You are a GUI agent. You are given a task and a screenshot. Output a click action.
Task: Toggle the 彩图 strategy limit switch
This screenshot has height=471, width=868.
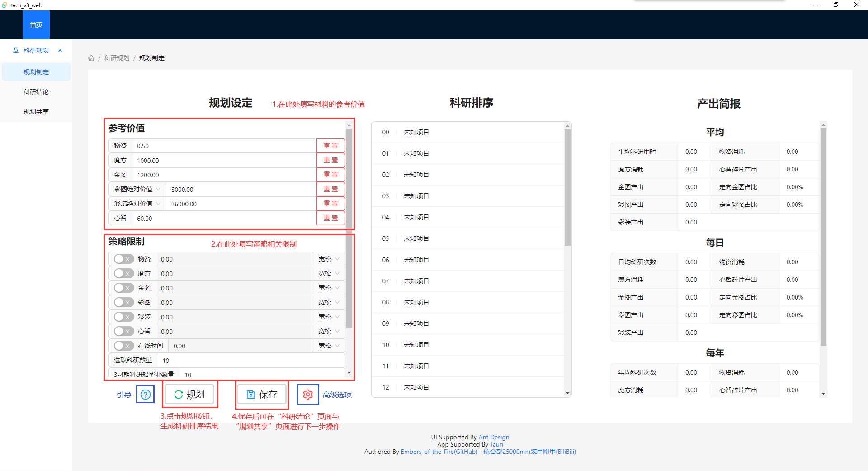(x=123, y=302)
